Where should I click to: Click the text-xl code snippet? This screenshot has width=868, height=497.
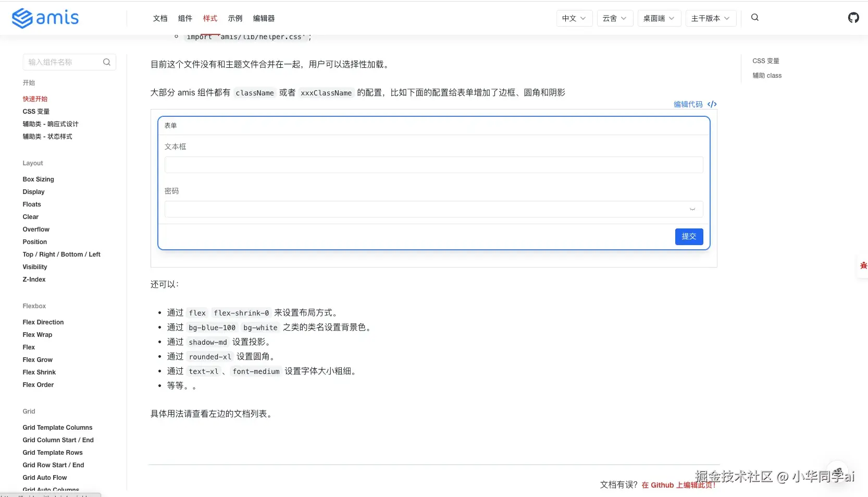tap(204, 371)
